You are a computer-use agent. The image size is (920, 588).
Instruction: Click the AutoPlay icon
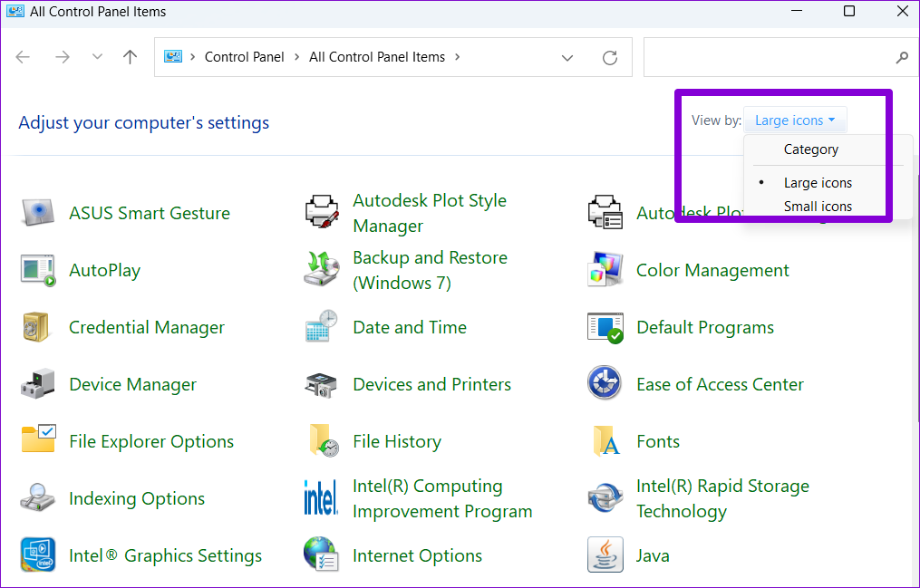[38, 270]
